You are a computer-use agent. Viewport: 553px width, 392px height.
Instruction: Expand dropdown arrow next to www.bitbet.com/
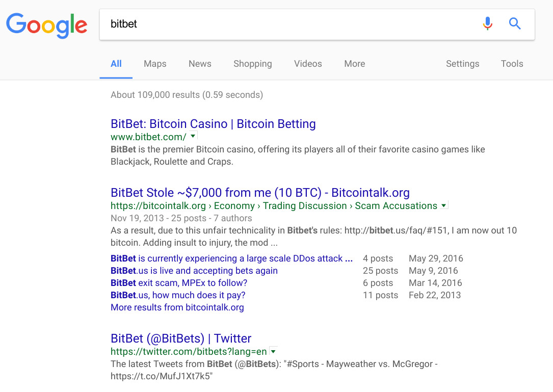point(193,136)
